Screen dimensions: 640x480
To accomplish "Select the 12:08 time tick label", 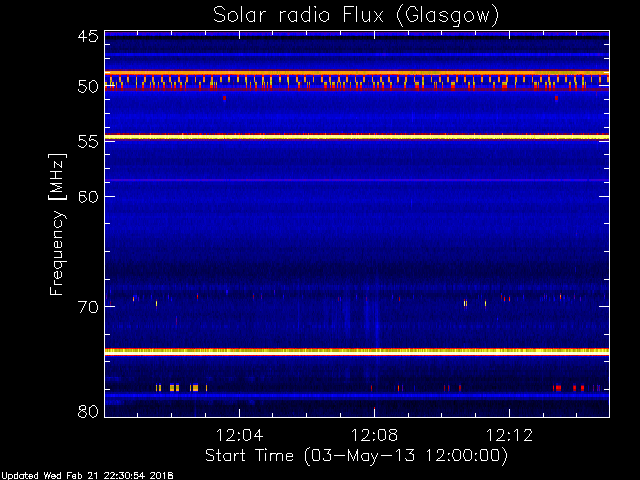I will click(374, 436).
